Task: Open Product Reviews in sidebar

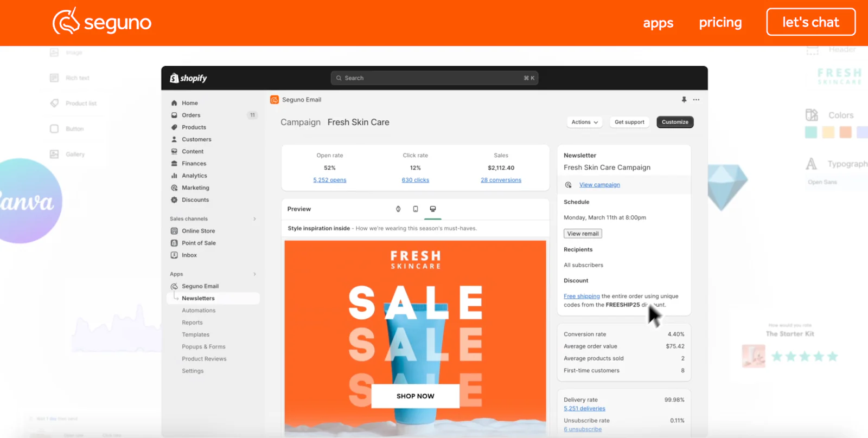Action: 204,359
